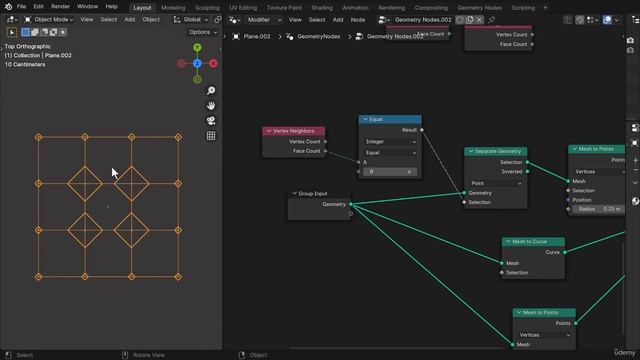Select the Select Box tool icon
The width and height of the screenshot is (640, 360).
(x=11, y=32)
